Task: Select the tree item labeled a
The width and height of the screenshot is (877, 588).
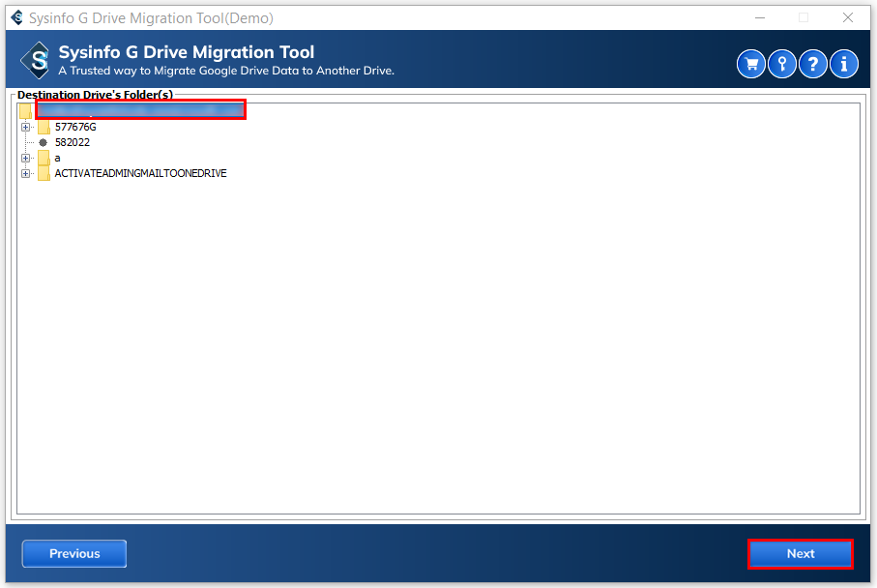Action: click(58, 159)
